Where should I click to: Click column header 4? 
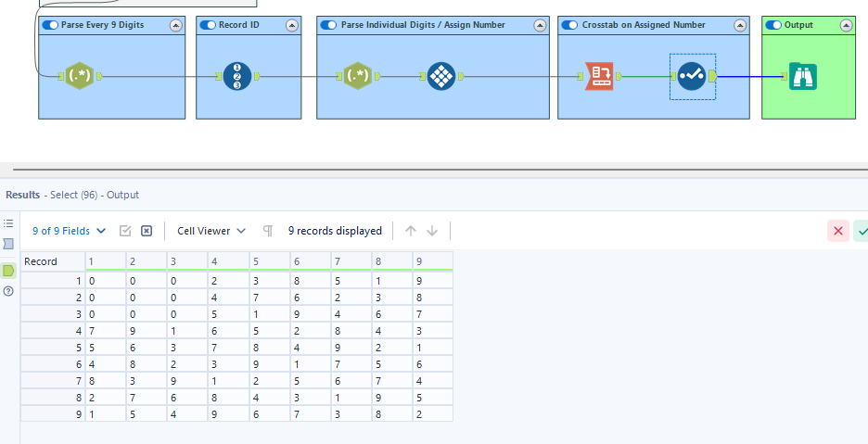[x=229, y=261]
